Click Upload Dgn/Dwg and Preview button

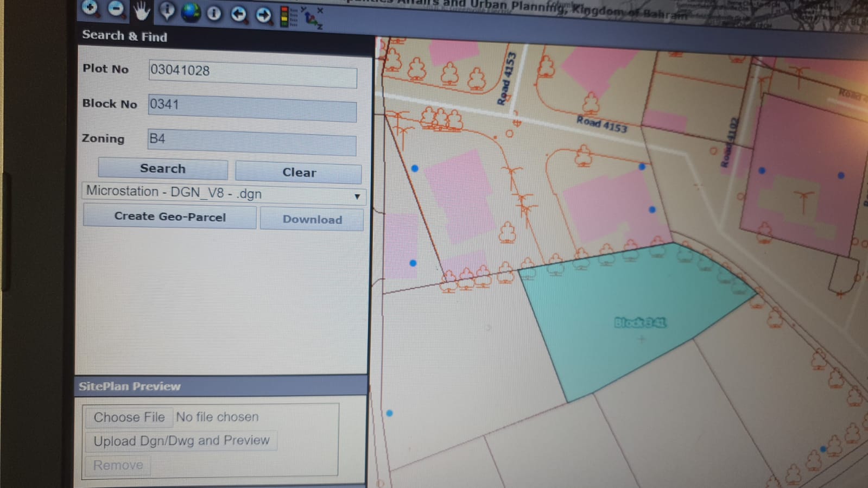[181, 440]
